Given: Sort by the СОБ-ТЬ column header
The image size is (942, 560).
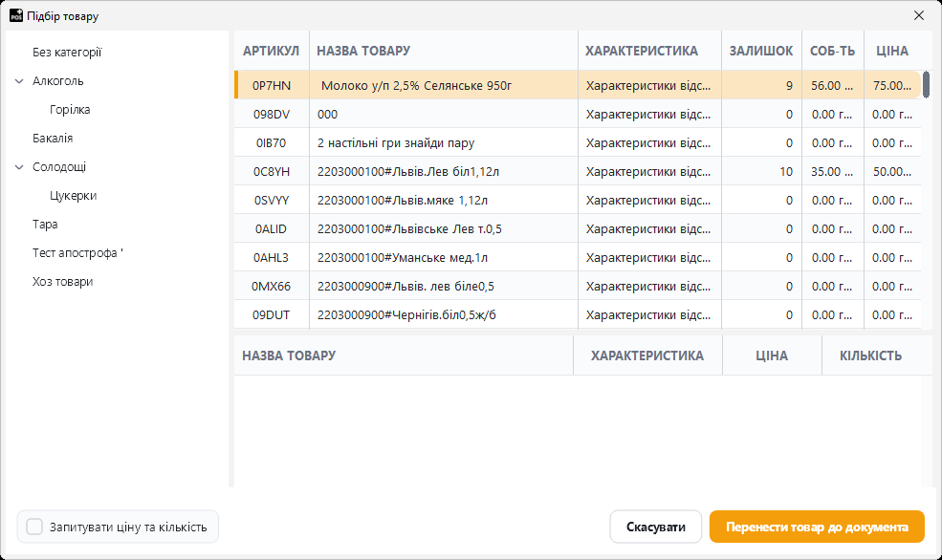Looking at the screenshot, I should coord(833,51).
